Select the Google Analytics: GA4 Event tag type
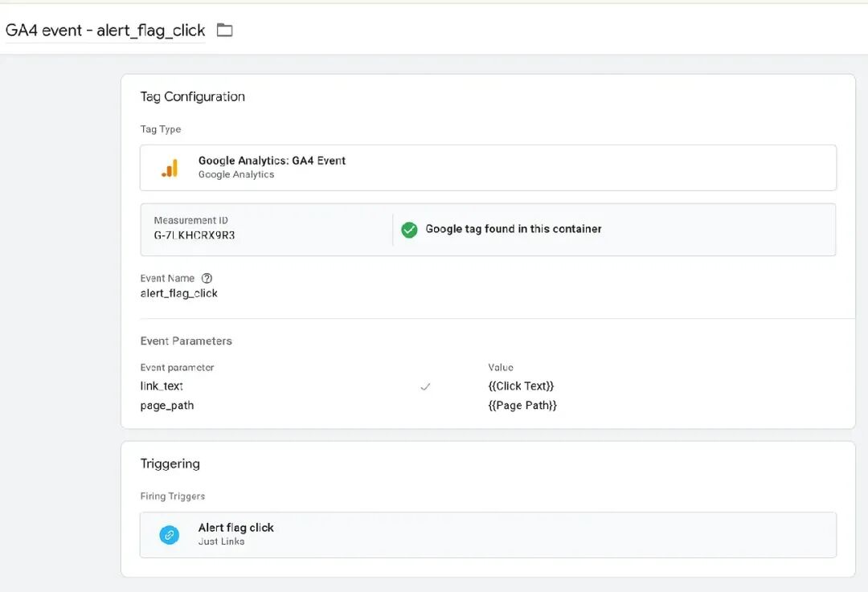Image resolution: width=868 pixels, height=592 pixels. pos(272,161)
